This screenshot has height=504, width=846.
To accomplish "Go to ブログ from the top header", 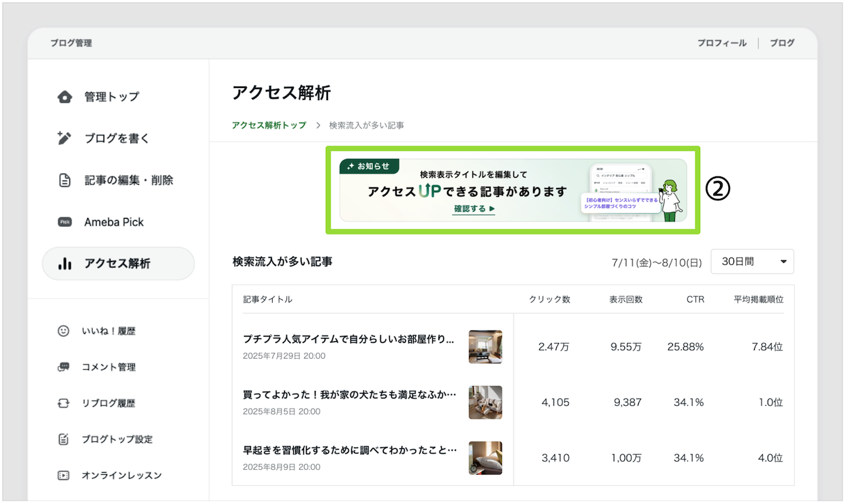I will 782,43.
